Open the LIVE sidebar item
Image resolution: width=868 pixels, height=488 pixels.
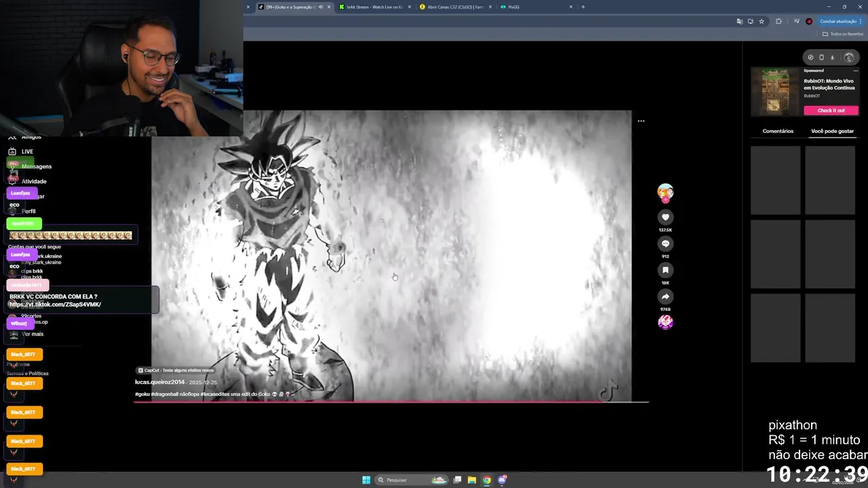[27, 151]
